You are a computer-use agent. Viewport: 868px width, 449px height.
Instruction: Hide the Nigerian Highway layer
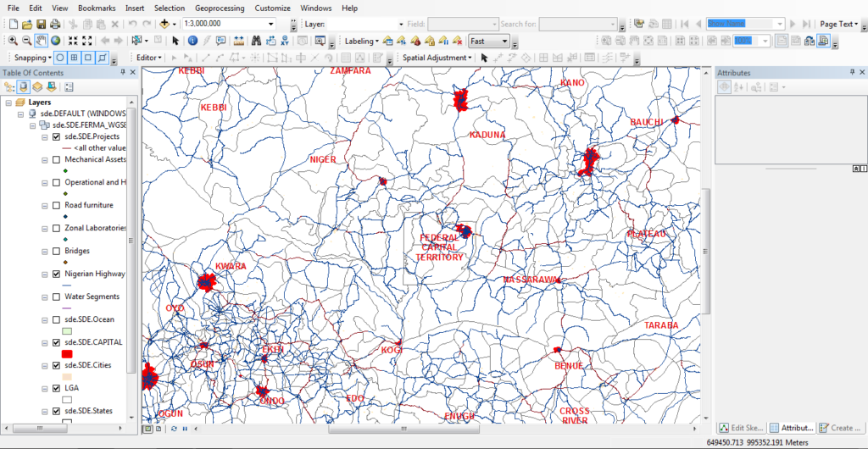point(56,274)
